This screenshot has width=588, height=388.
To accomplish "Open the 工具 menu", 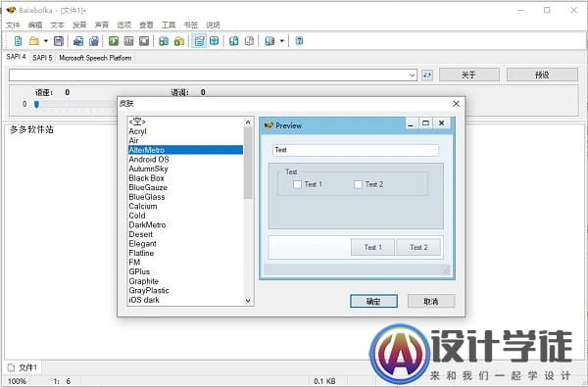I will coord(169,24).
